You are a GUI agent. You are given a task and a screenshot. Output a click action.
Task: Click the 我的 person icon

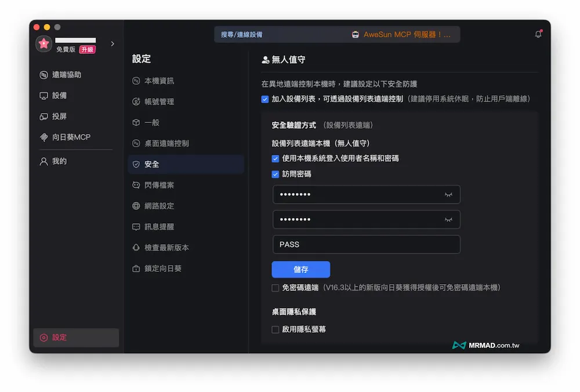(43, 161)
